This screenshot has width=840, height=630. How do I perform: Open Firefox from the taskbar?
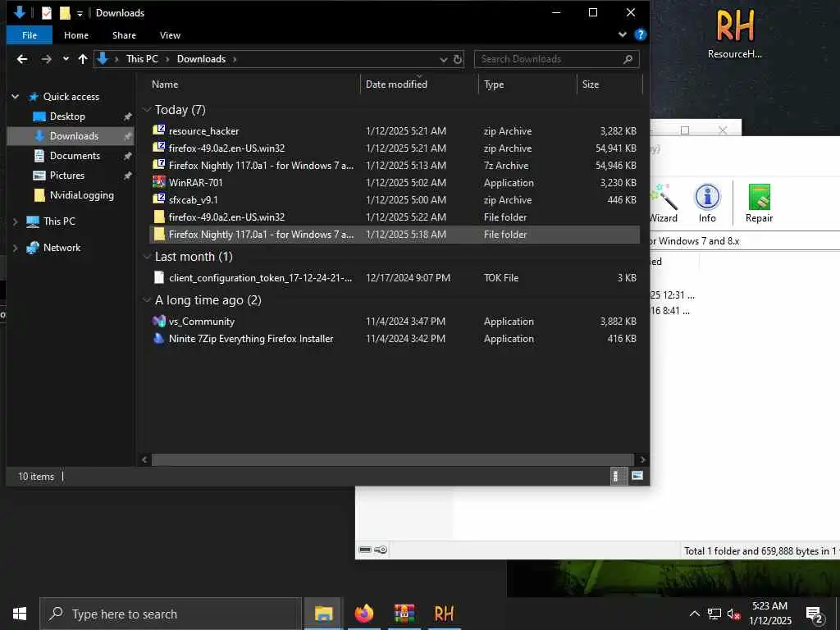click(x=363, y=614)
